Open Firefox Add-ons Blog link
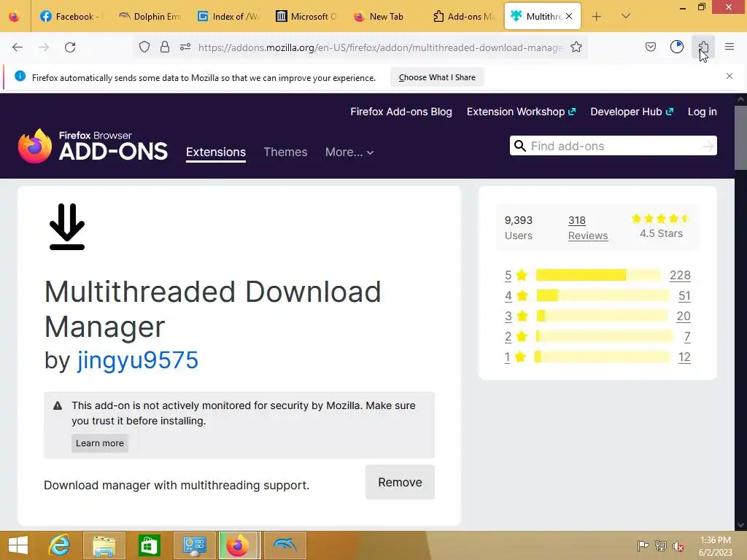The width and height of the screenshot is (747, 560). point(401,112)
